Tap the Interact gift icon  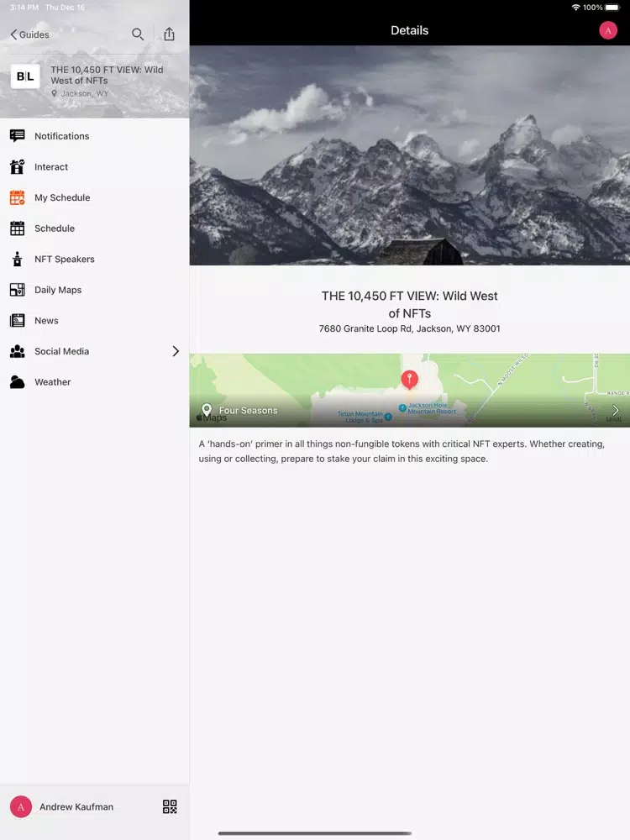pyautogui.click(x=17, y=166)
